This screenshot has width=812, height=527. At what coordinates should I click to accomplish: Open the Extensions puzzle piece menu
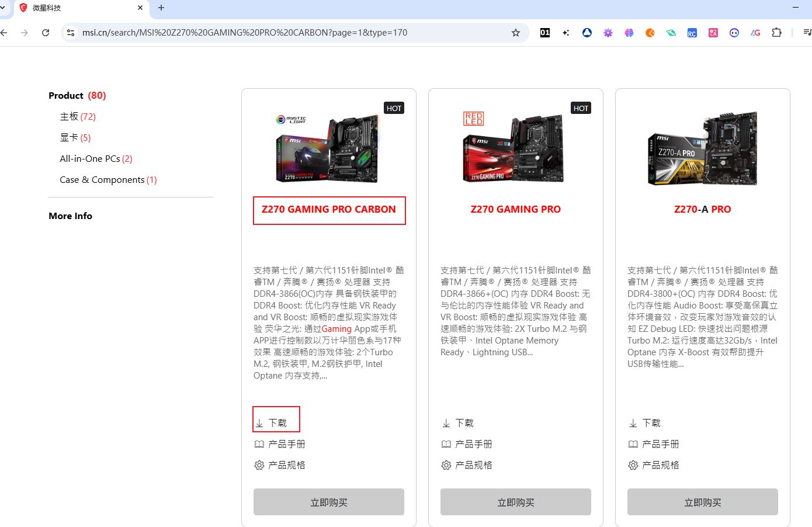776,33
